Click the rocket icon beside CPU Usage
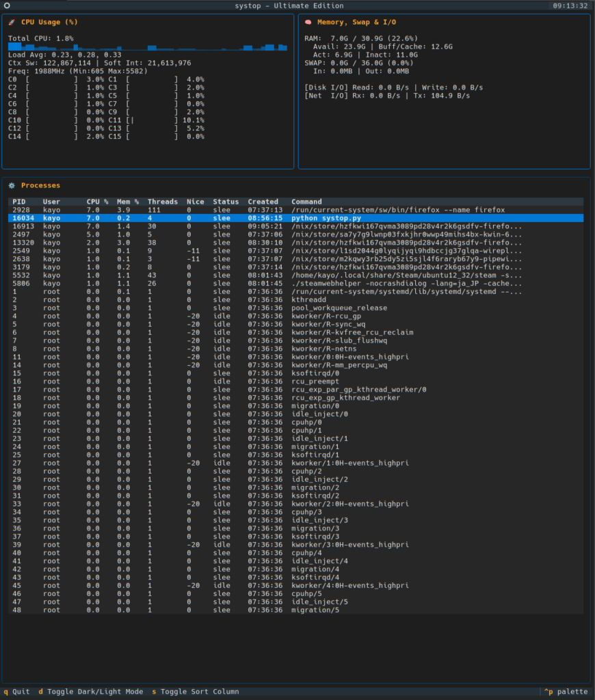 12,23
